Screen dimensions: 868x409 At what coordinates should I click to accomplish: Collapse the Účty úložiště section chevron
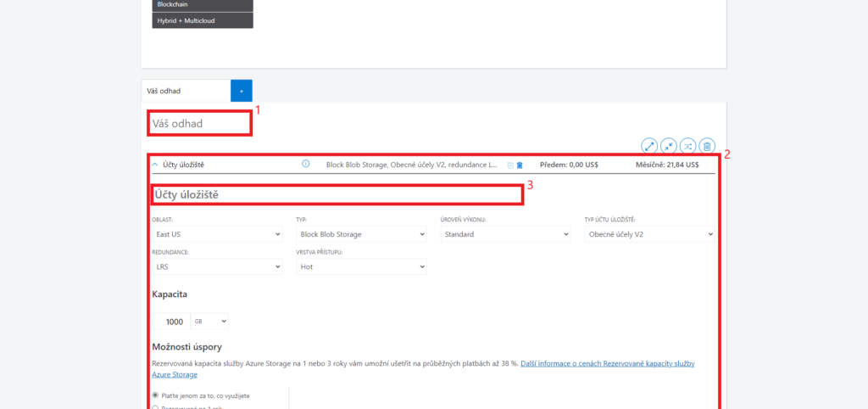155,164
